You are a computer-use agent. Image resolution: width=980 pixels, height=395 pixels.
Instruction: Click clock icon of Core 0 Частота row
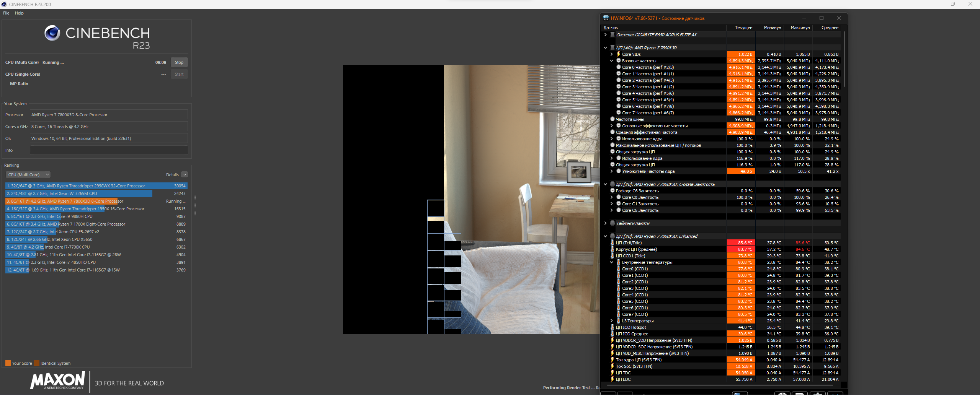[618, 67]
